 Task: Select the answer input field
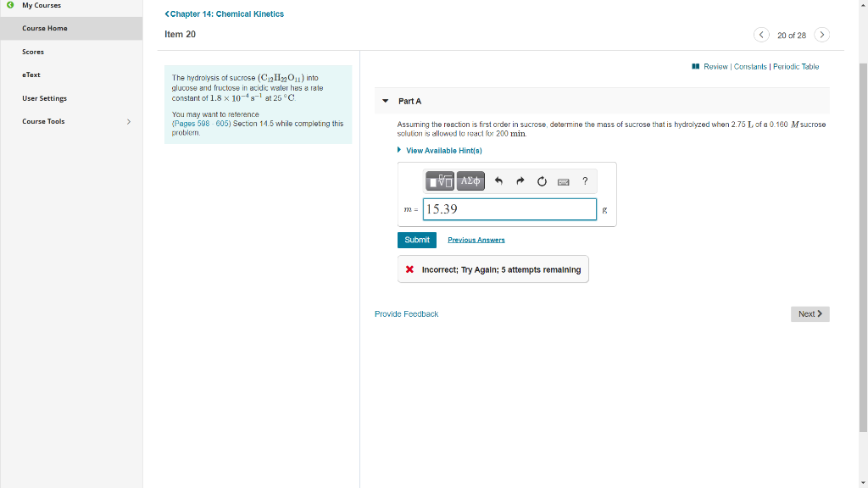(x=509, y=208)
